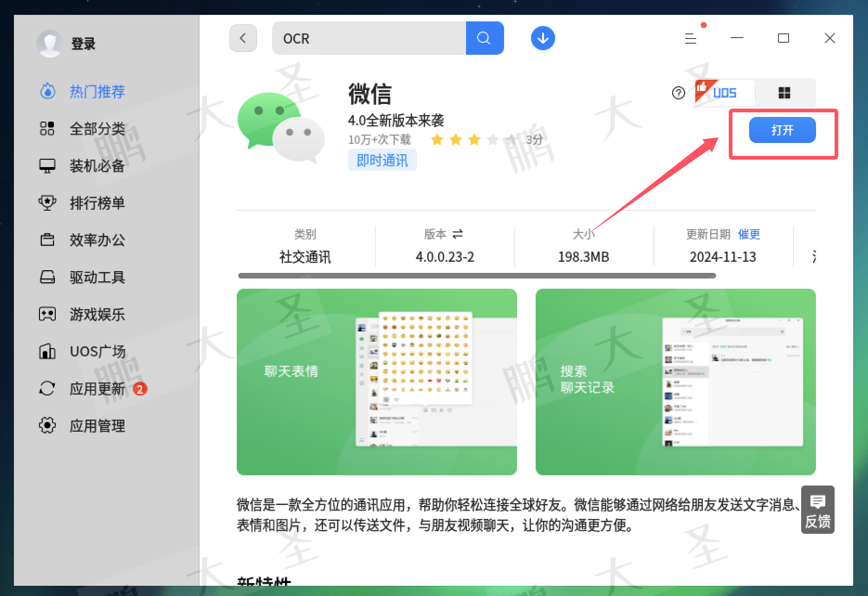868x596 pixels.
Task: Go back with the arrow button
Action: point(243,38)
